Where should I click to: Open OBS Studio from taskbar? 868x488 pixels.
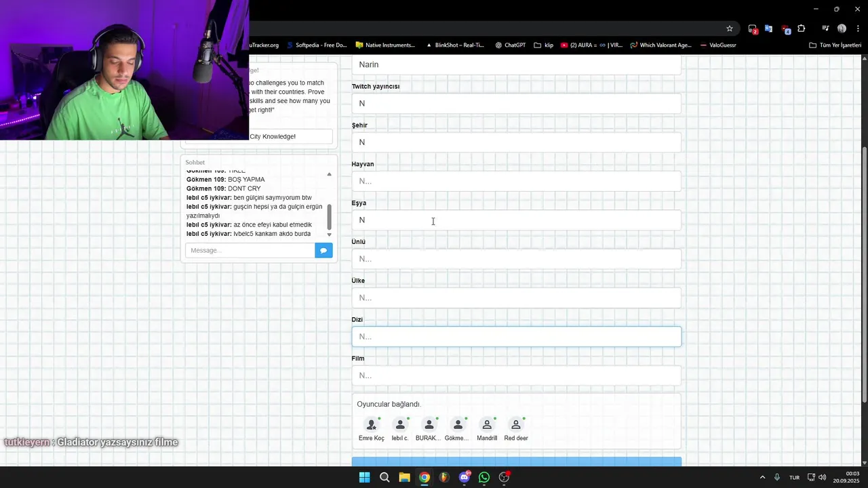504,477
